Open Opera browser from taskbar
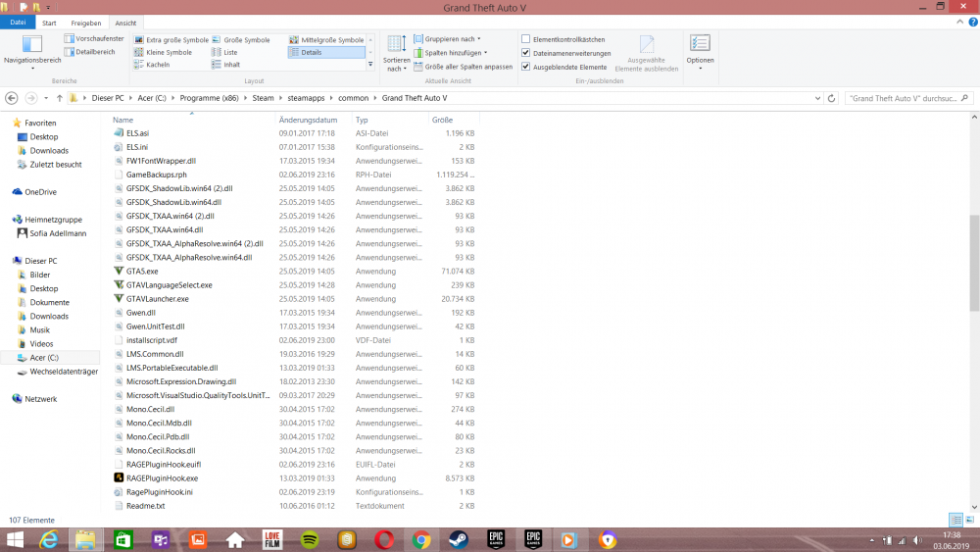The width and height of the screenshot is (980, 552). click(384, 539)
